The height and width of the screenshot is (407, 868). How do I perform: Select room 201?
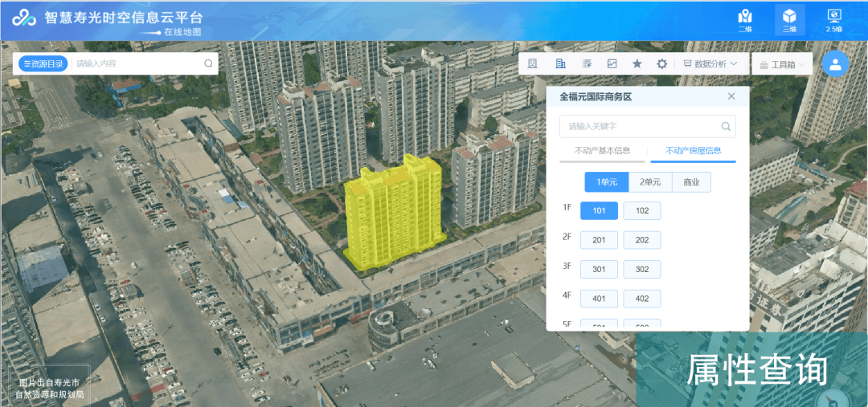[x=599, y=240]
